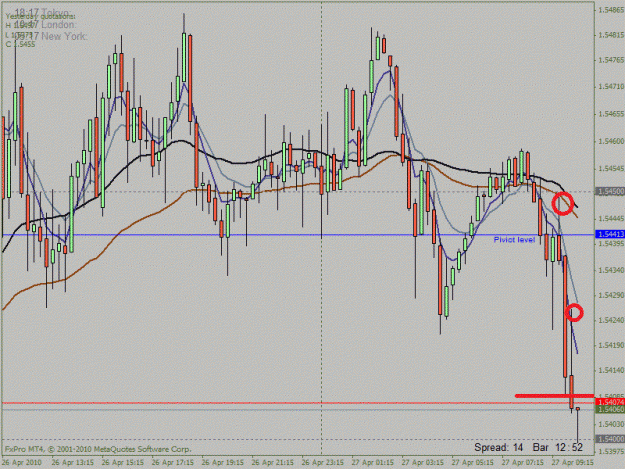Click the 1.53975 price axis label
Image resolution: width=625 pixels, height=469 pixels.
point(611,452)
